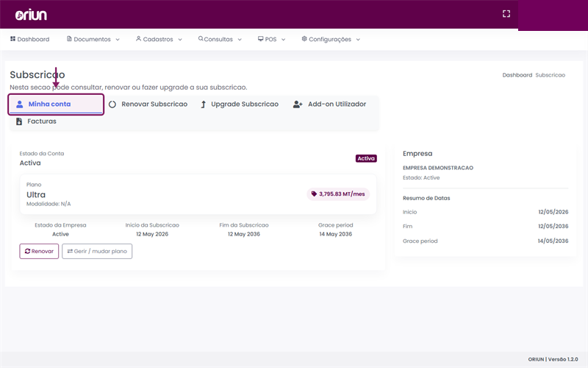Click the Minha conta person icon
Viewport: 588px width, 368px height.
[20, 105]
